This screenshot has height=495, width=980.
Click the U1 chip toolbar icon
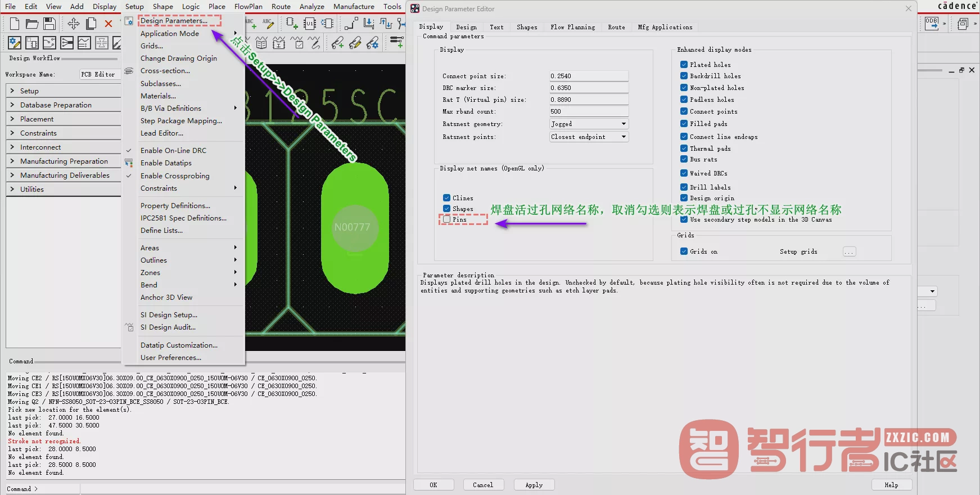[310, 24]
